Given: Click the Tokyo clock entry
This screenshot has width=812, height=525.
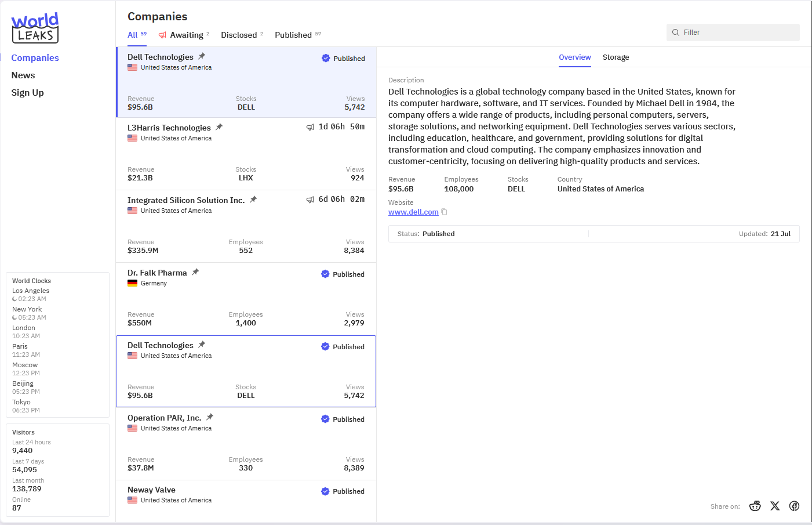Looking at the screenshot, I should coord(26,406).
